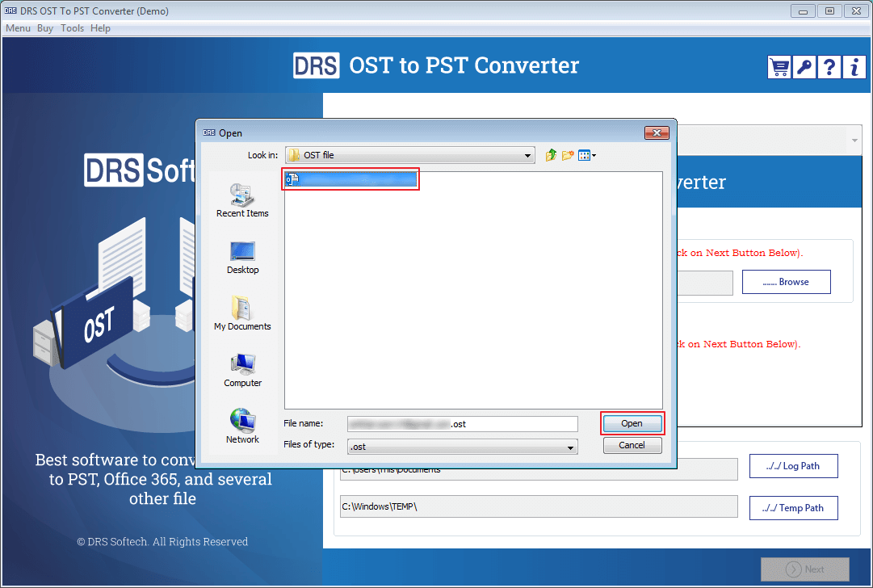Click the Log Path button
This screenshot has height=588, width=873.
[793, 466]
